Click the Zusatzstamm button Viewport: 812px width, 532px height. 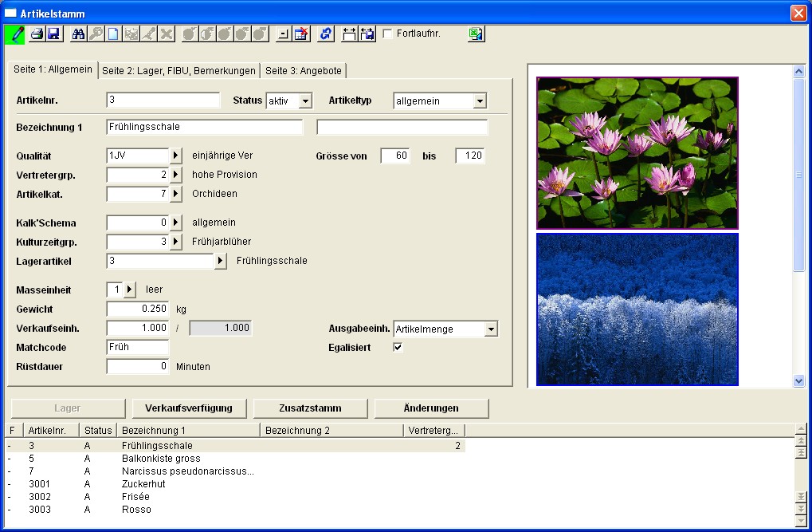point(310,408)
